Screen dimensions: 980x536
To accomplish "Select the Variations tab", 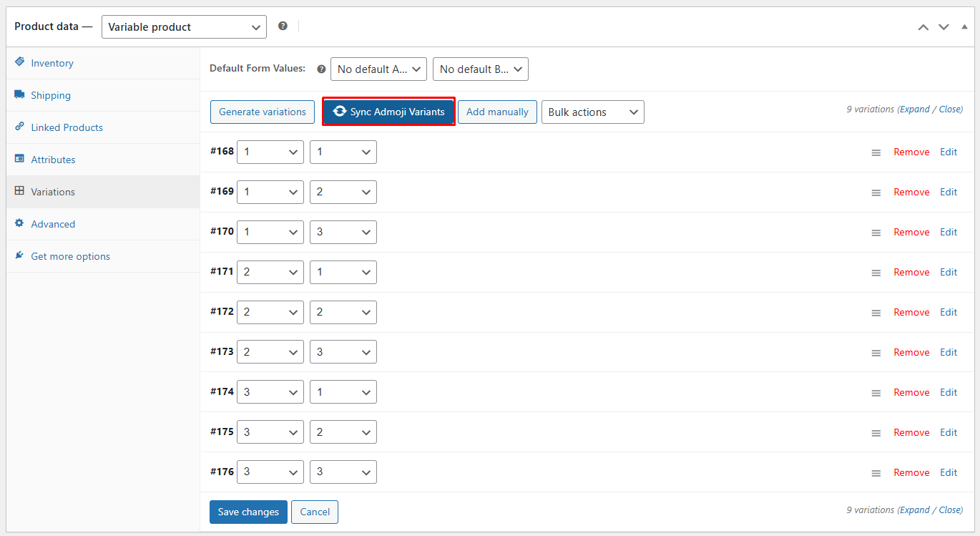I will 103,192.
